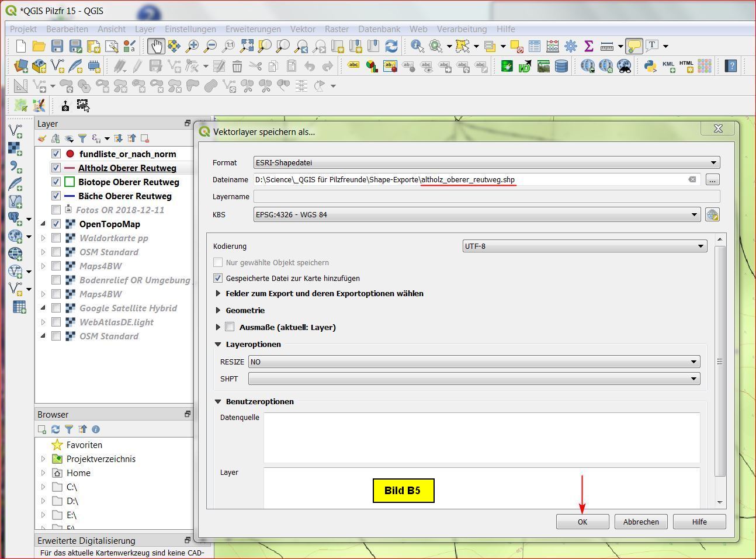Enable the 'Ausmaße (aktuell: Layer)' checkbox
756x559 pixels.
coord(230,327)
